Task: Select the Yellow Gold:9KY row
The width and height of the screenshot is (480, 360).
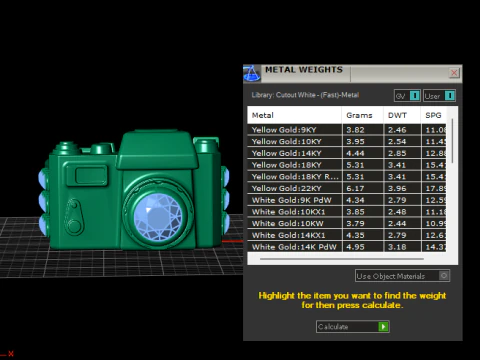Action: [347, 130]
